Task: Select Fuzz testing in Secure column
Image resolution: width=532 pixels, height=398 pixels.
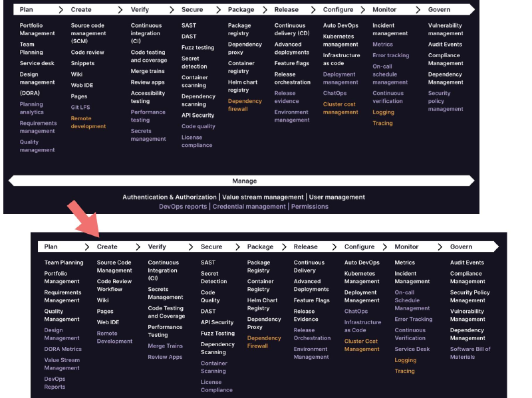Action: 198,48
